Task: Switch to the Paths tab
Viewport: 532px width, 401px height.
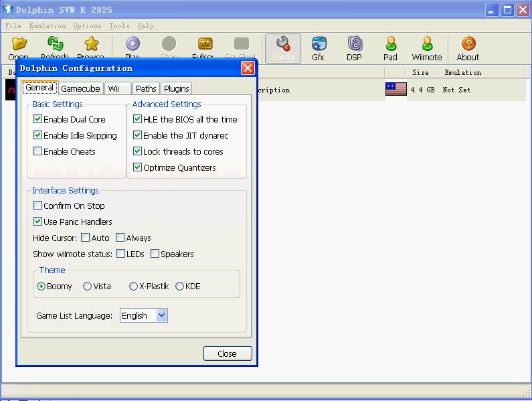Action: click(x=146, y=88)
